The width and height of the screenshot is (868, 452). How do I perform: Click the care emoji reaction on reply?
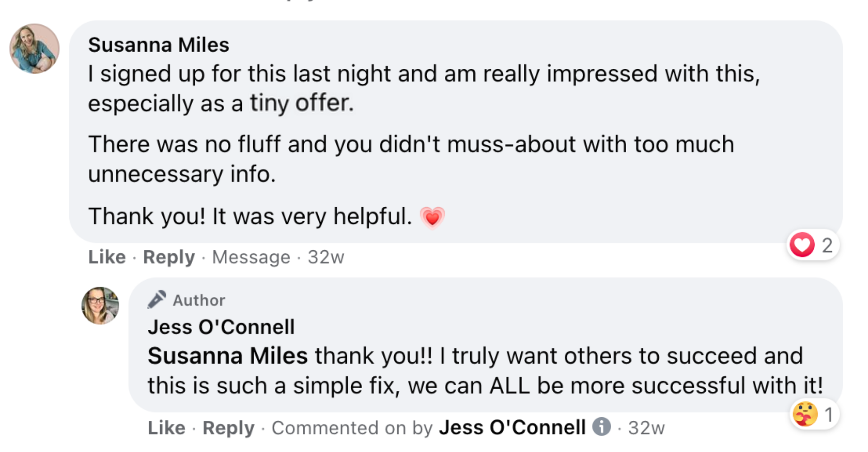point(805,414)
